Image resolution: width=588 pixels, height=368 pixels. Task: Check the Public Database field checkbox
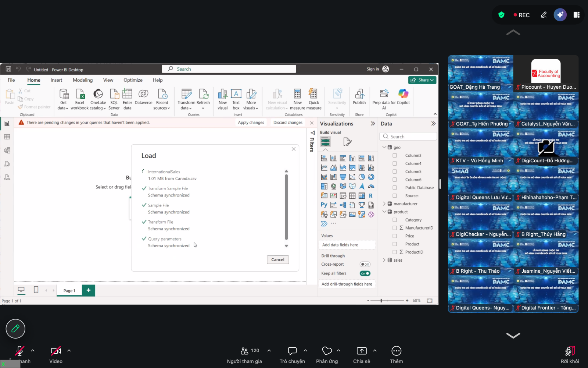[395, 188]
